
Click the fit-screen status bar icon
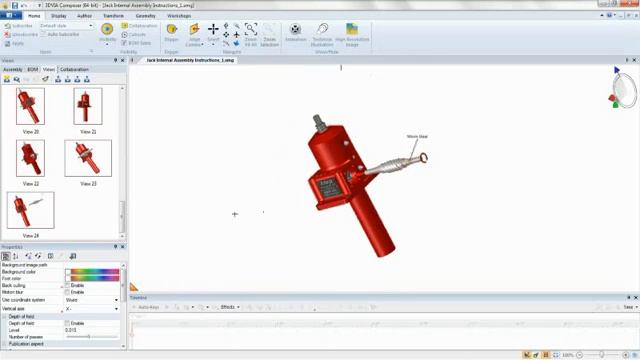click(556, 355)
